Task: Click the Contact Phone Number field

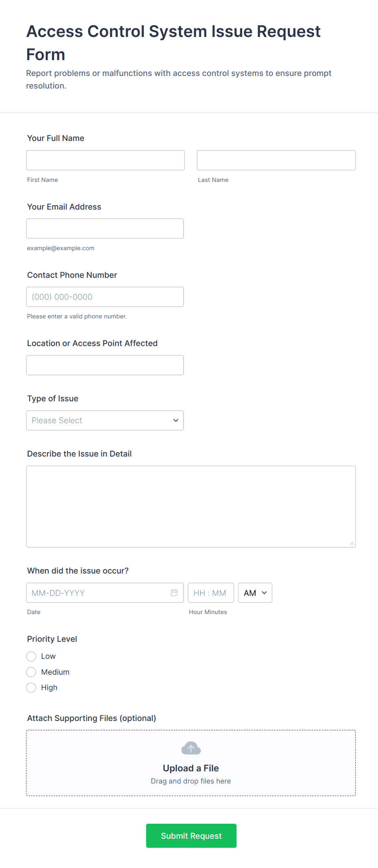Action: pyautogui.click(x=105, y=297)
